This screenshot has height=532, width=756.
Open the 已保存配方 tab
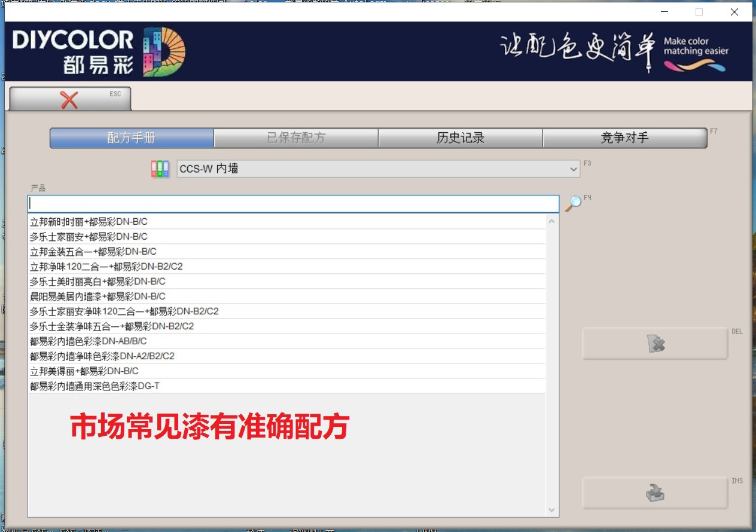(x=296, y=137)
